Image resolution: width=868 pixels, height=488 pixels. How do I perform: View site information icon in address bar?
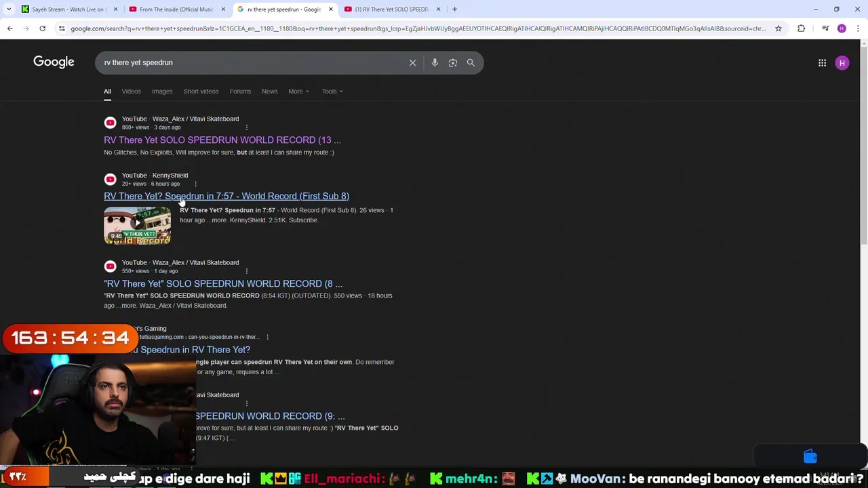[x=62, y=28]
